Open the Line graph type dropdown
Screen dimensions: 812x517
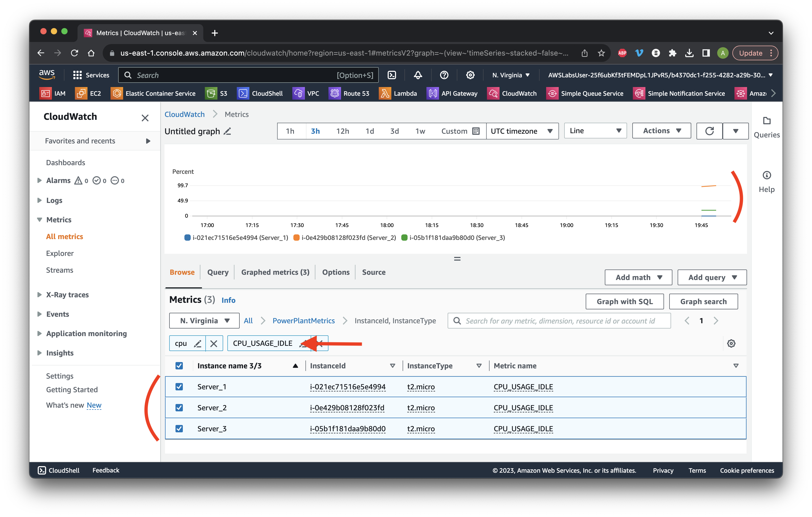pos(595,131)
